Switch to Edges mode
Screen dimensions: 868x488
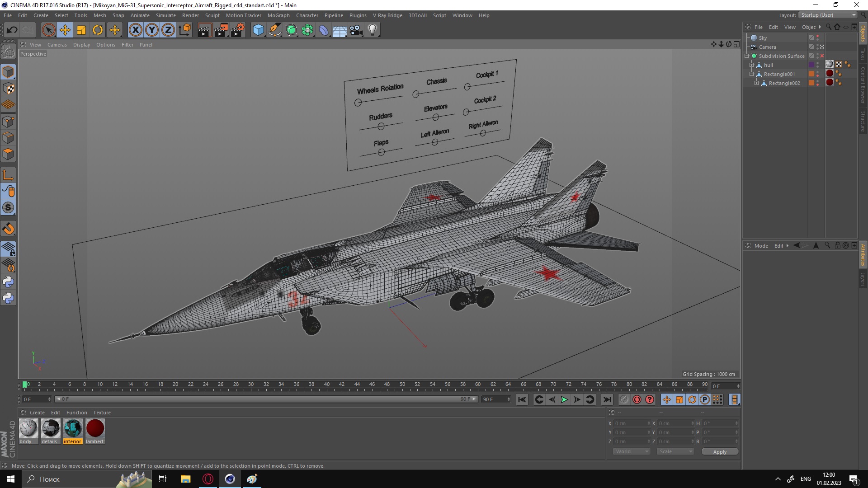[8, 138]
